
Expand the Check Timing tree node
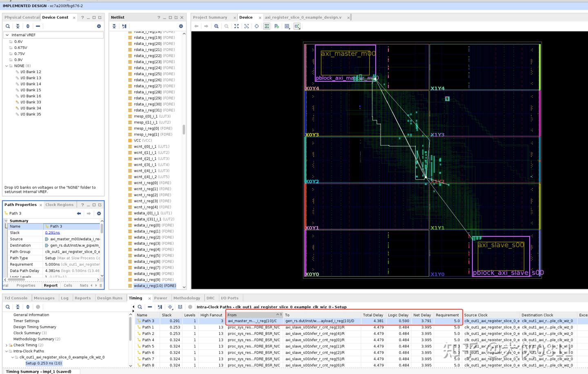7,345
